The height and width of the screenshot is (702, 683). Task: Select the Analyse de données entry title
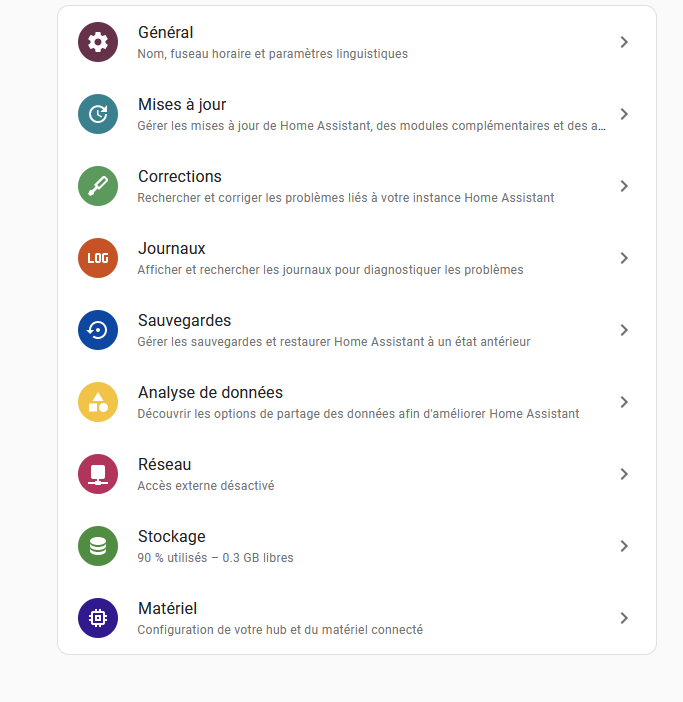pyautogui.click(x=210, y=393)
